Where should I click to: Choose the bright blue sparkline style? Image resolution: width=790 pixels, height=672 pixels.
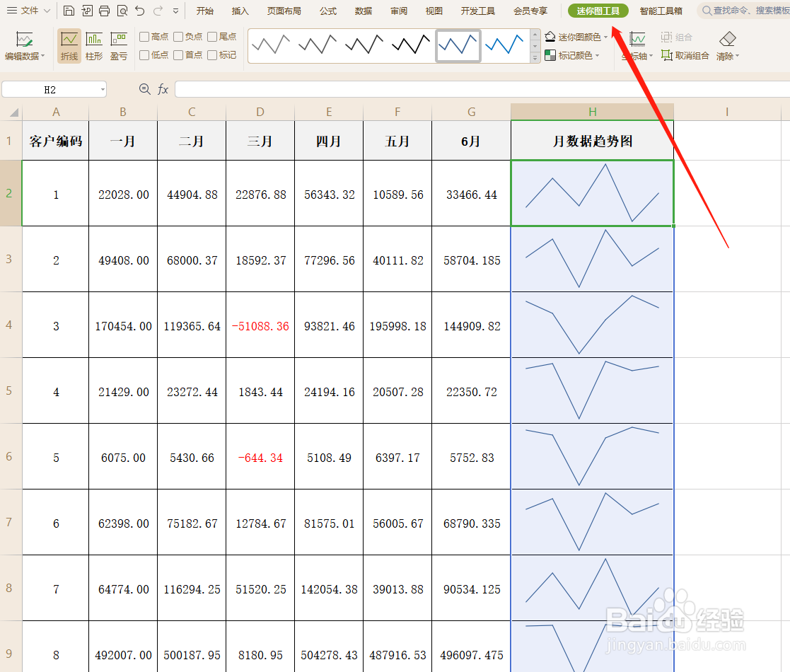[504, 45]
